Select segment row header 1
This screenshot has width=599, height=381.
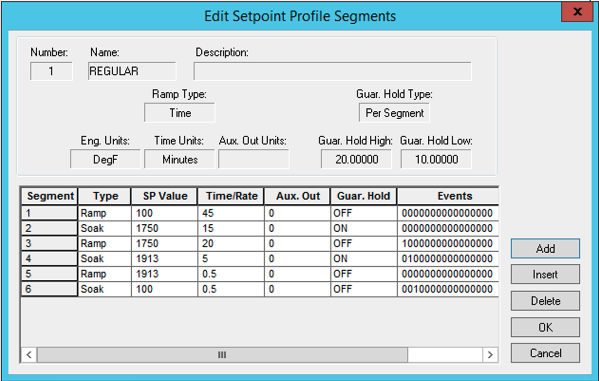[x=50, y=213]
